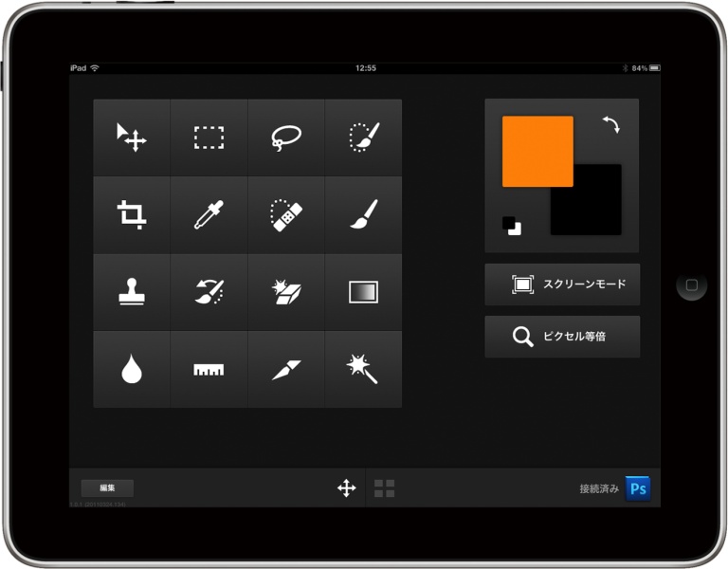
Task: Select the Rectangular Marquee tool
Action: (209, 138)
